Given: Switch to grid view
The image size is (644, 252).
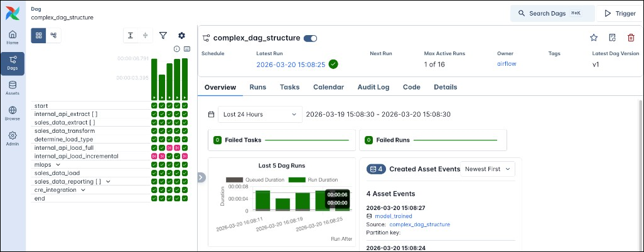Looking at the screenshot, I should tap(39, 35).
